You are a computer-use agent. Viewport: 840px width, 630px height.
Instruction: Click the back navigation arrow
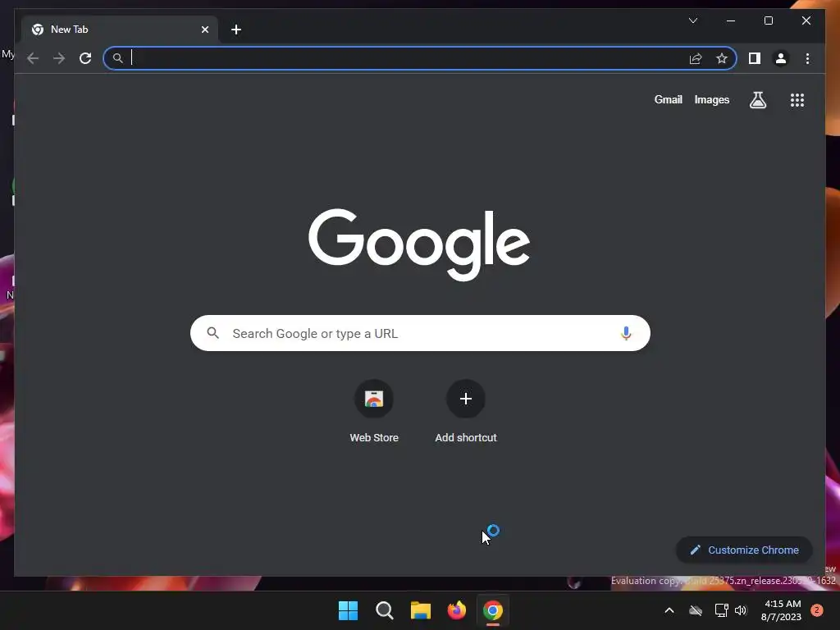[x=33, y=58]
